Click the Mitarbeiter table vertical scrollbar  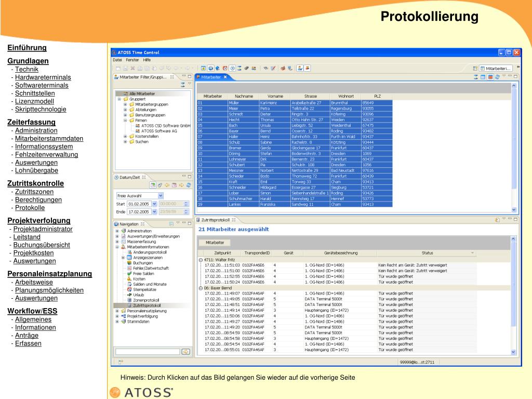(514, 148)
